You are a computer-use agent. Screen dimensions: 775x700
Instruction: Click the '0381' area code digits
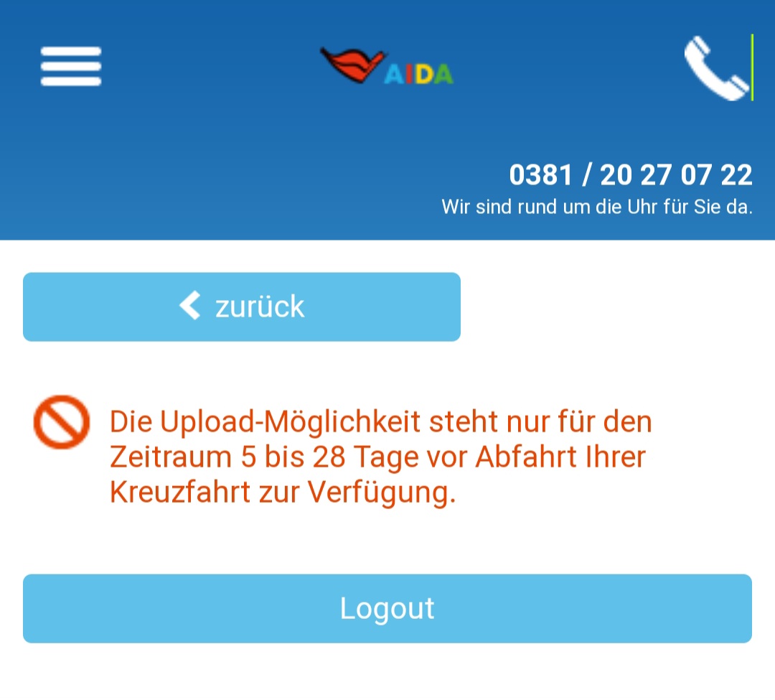(541, 175)
